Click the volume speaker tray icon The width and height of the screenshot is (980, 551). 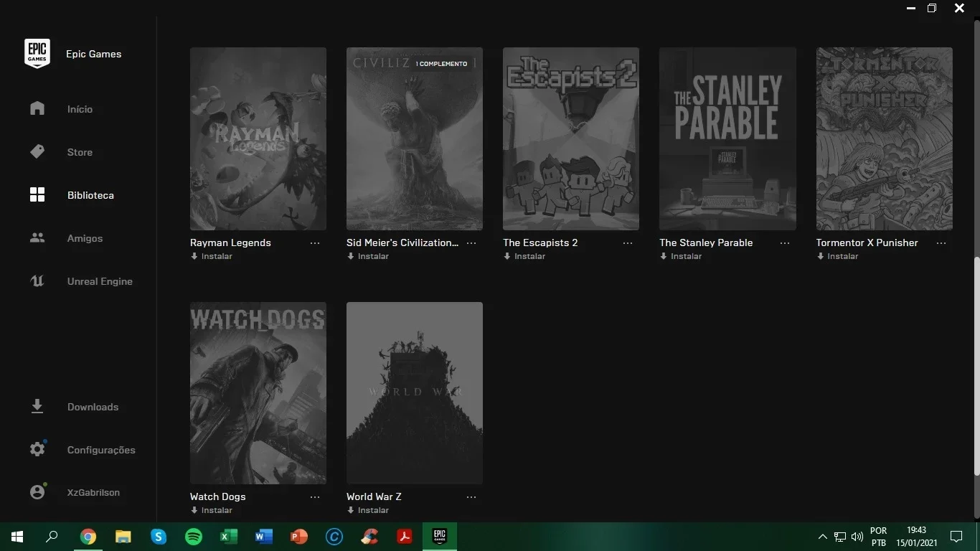[x=857, y=537]
